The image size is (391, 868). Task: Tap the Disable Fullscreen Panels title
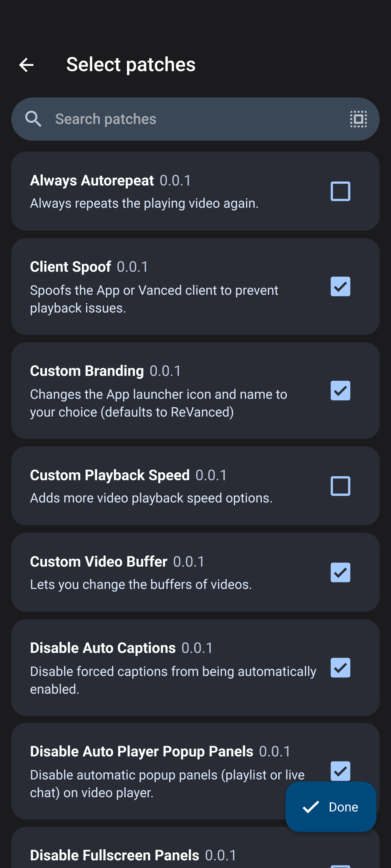click(115, 855)
